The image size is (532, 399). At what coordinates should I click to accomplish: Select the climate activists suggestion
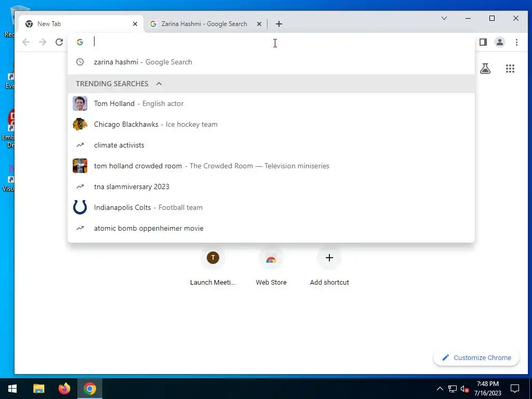[271, 145]
